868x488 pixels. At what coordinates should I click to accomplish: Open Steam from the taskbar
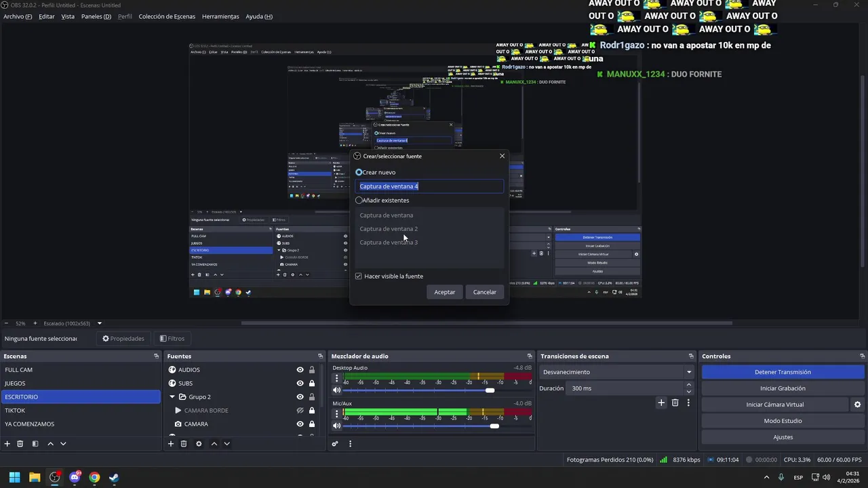[x=114, y=477]
